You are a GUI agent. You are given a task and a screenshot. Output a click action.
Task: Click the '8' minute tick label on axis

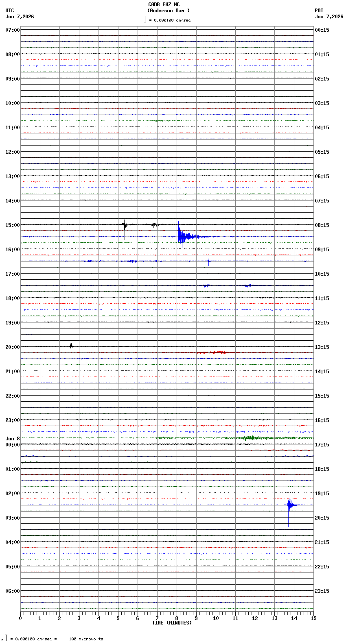[x=177, y=618]
